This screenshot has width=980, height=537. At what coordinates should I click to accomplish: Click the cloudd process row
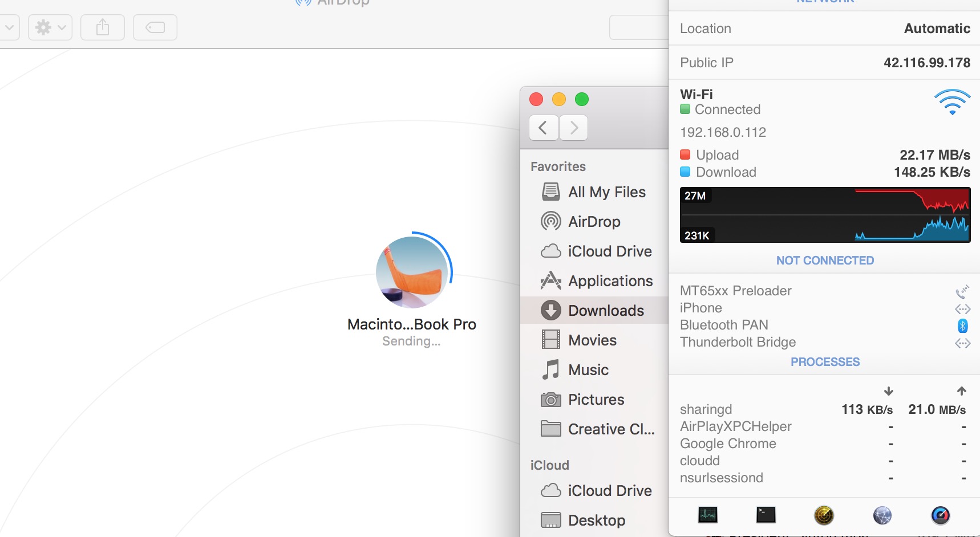pos(823,461)
